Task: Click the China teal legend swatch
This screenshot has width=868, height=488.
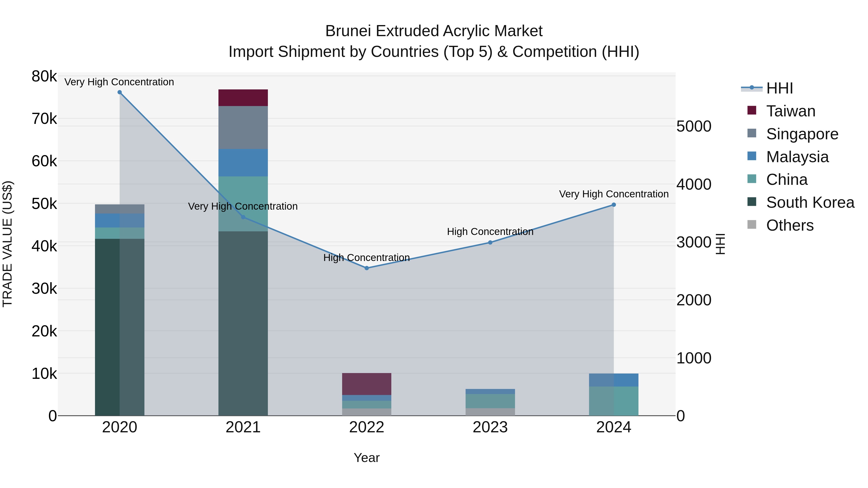Action: click(752, 179)
